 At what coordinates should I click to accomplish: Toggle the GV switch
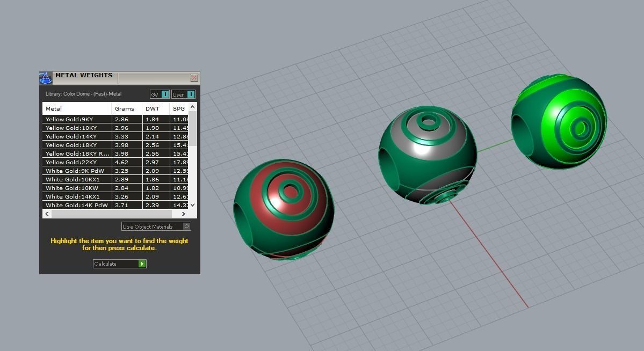coord(160,94)
